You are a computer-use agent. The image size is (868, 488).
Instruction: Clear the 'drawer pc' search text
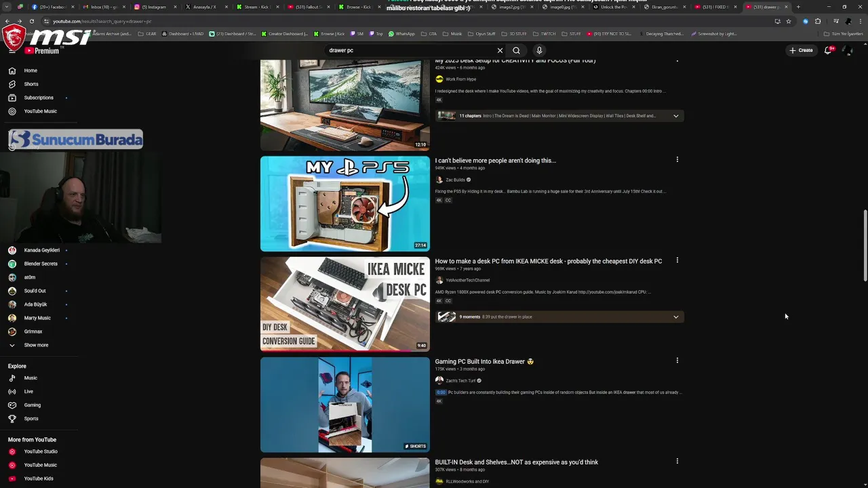[500, 50]
